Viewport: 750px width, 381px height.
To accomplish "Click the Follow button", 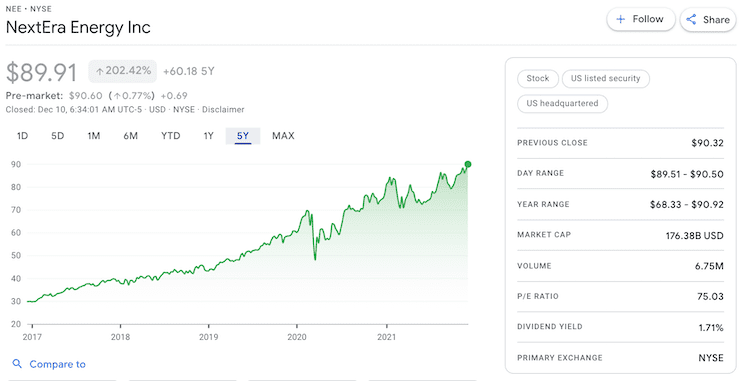I will click(640, 20).
